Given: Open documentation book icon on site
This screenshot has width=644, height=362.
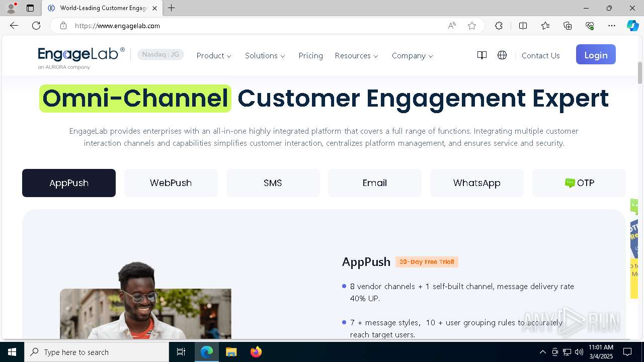Looking at the screenshot, I should pos(481,55).
